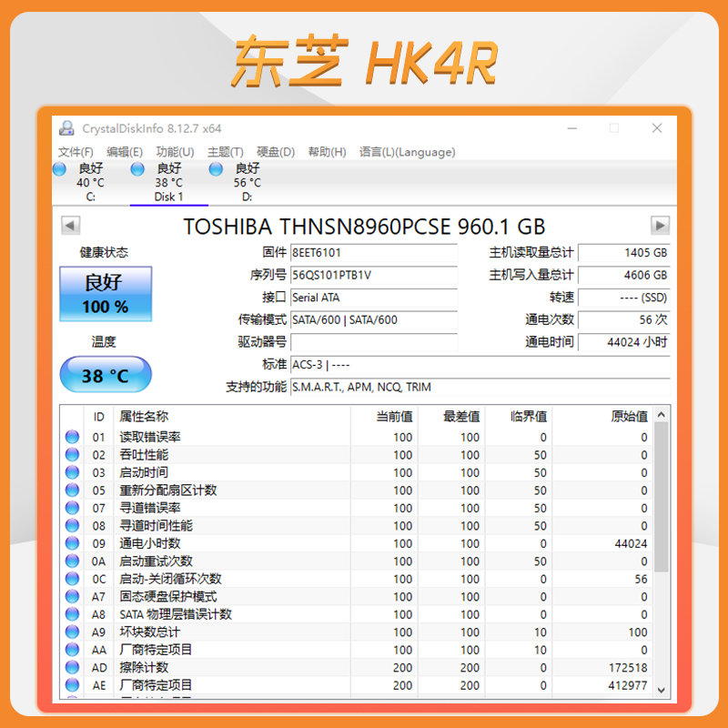Select the Disk 1 drive tab
This screenshot has height=728, width=728.
coord(169,183)
